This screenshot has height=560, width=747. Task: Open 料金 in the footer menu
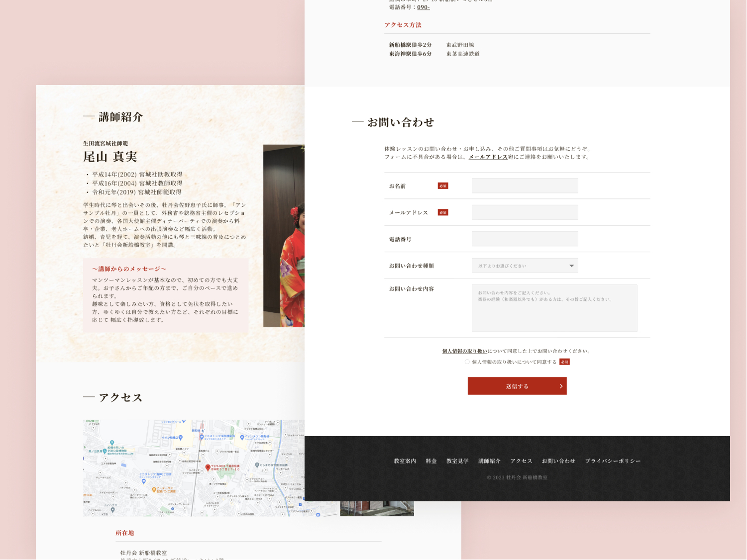pos(431,461)
